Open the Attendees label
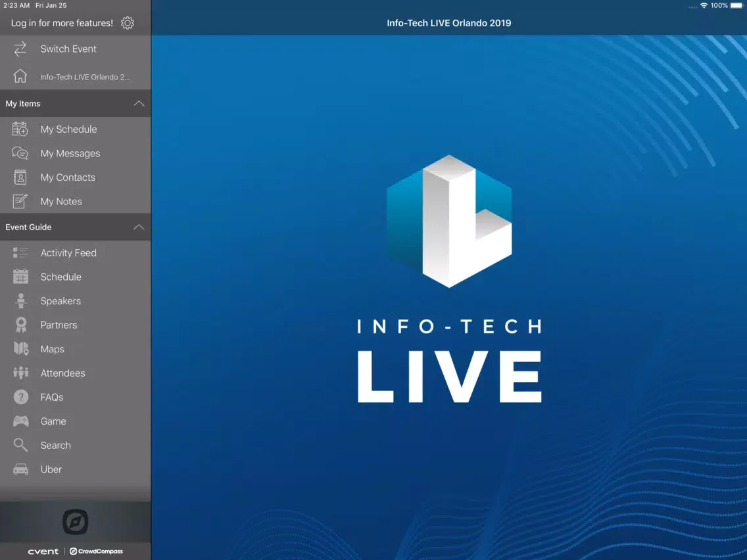This screenshot has height=560, width=747. point(63,373)
